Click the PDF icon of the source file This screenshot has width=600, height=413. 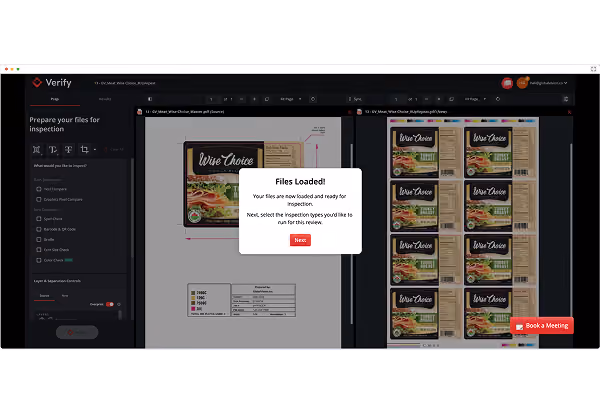click(x=140, y=112)
